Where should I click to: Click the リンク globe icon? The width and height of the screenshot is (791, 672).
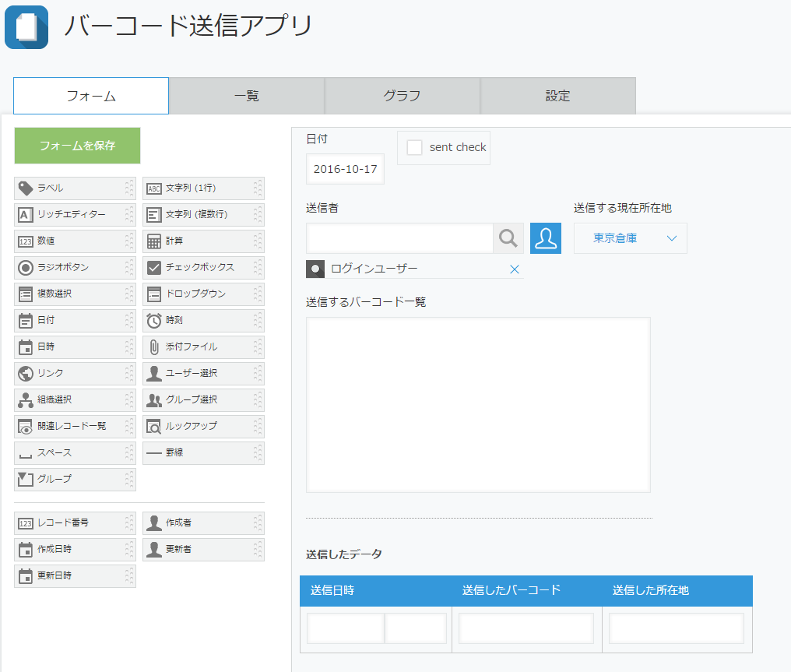(x=25, y=373)
